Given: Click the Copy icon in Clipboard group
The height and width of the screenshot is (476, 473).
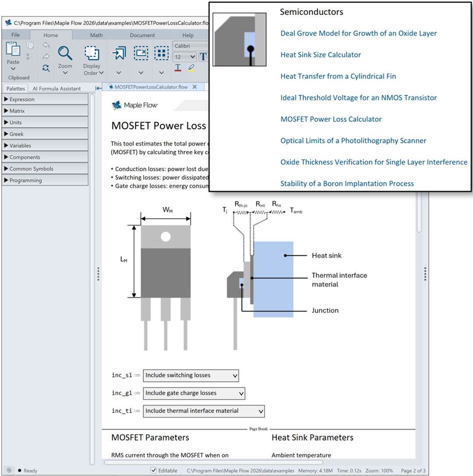Looking at the screenshot, I should [x=30, y=45].
